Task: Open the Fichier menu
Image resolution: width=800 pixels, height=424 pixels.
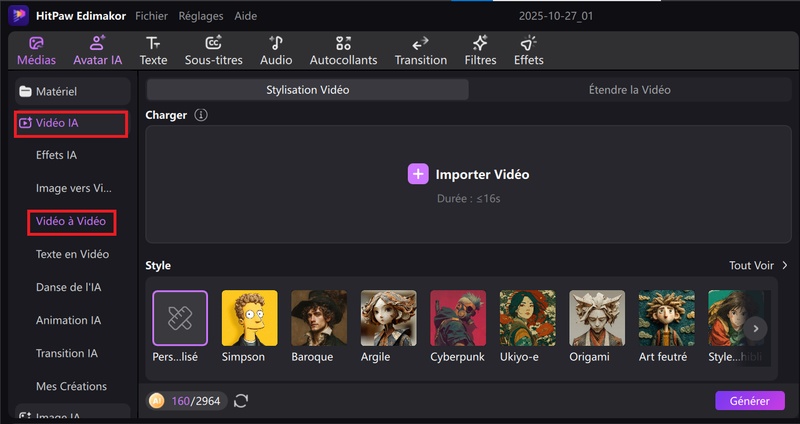Action: pyautogui.click(x=151, y=16)
